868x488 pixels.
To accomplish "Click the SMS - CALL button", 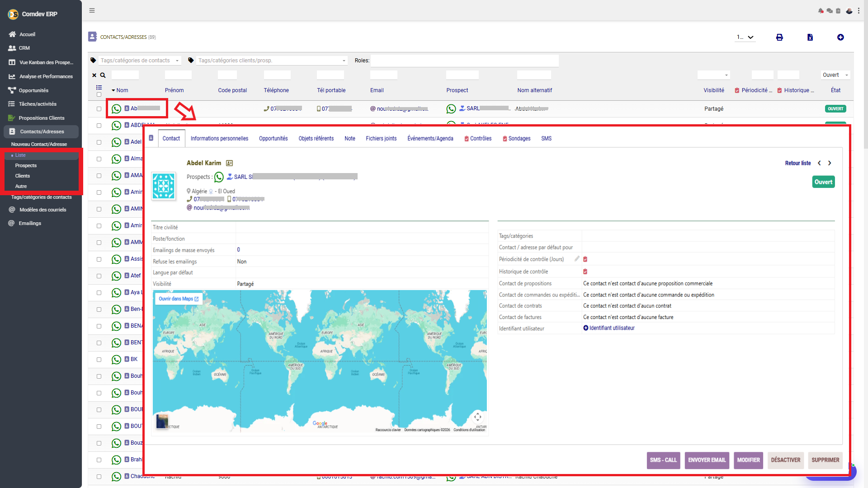I will click(x=663, y=460).
